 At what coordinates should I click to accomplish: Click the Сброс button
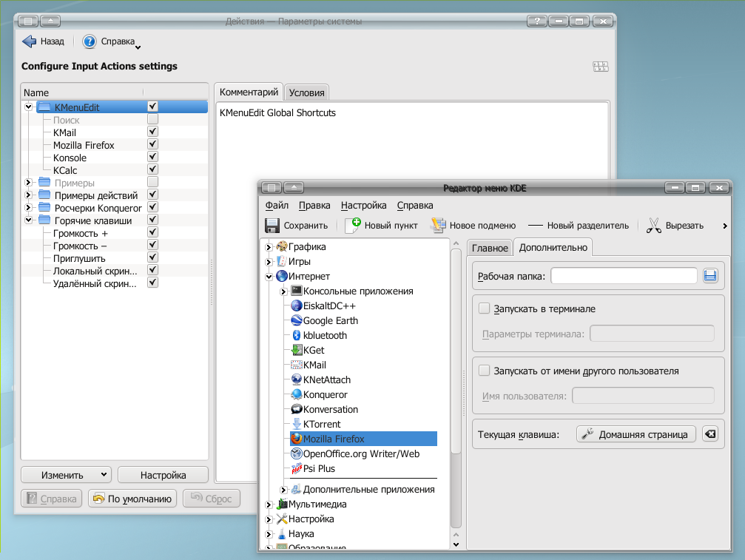pyautogui.click(x=212, y=499)
